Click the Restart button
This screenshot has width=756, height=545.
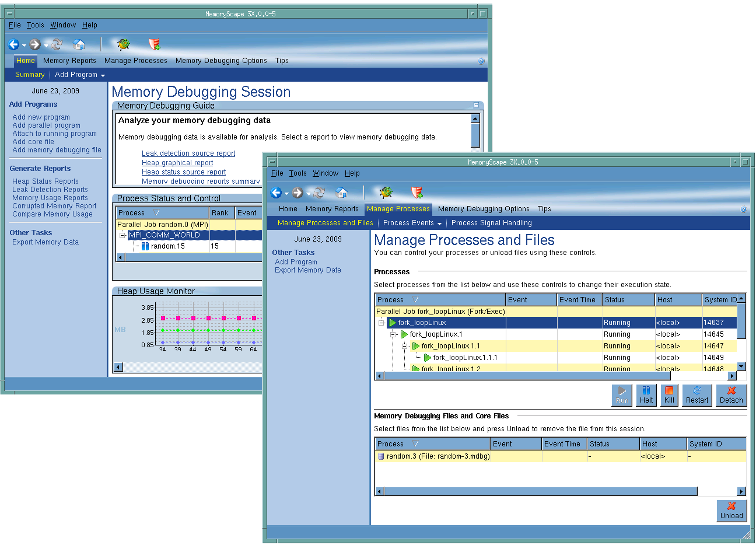[x=696, y=395]
